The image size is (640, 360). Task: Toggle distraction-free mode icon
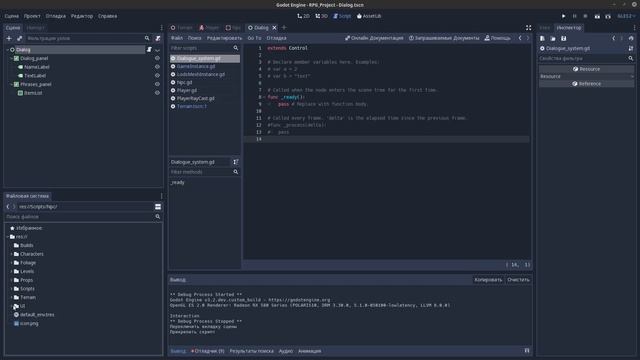click(x=529, y=28)
